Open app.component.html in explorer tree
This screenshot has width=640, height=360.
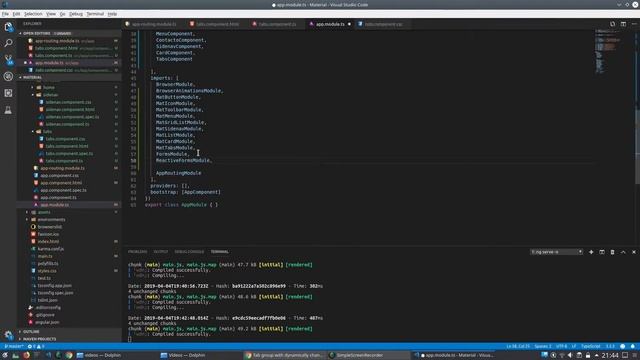click(61, 183)
